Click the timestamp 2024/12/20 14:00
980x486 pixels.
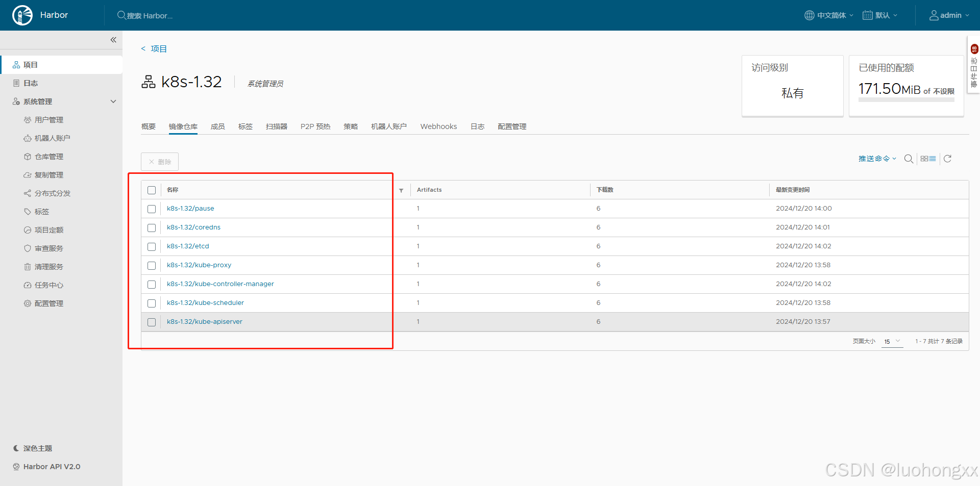(x=804, y=209)
